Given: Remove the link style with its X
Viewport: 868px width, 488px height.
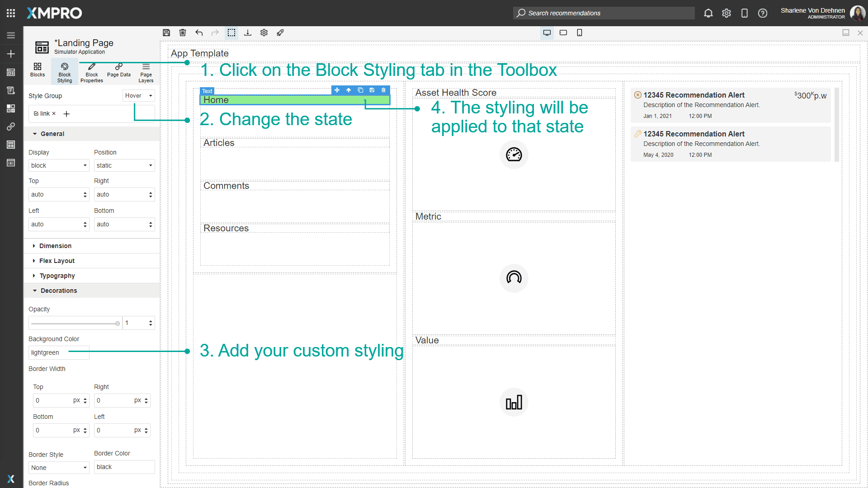Looking at the screenshot, I should coord(54,113).
